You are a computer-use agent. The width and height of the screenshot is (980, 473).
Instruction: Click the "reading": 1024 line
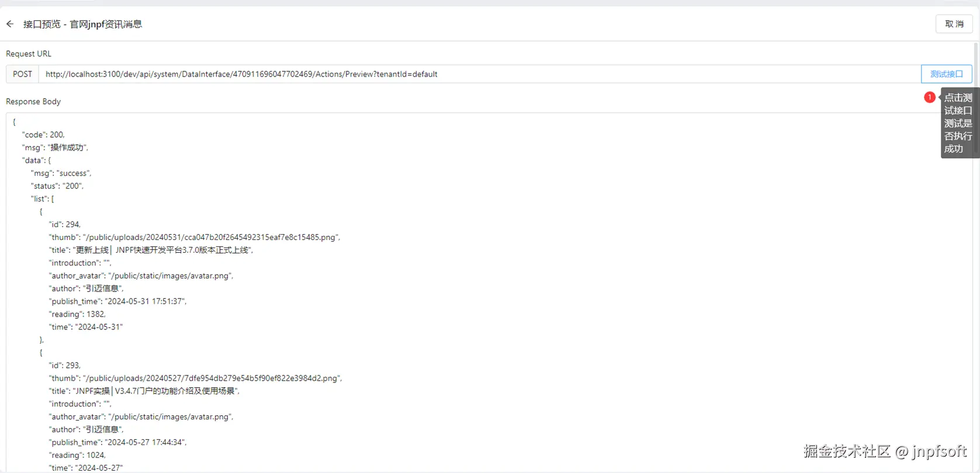coord(77,455)
